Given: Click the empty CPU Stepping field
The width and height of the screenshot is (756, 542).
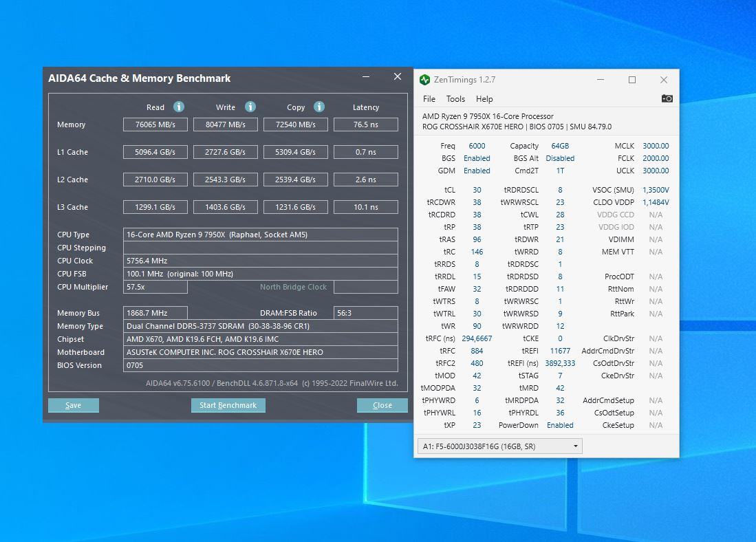Looking at the screenshot, I should pyautogui.click(x=261, y=248).
